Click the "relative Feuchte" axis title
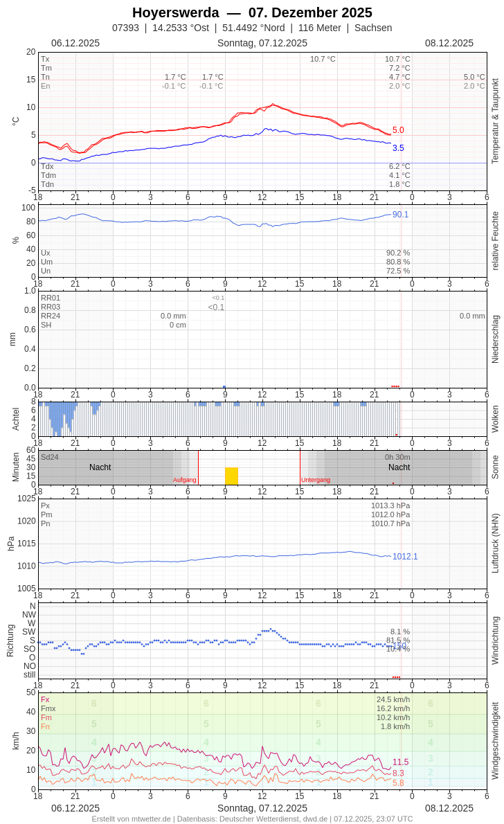The image size is (504, 824). coord(495,241)
